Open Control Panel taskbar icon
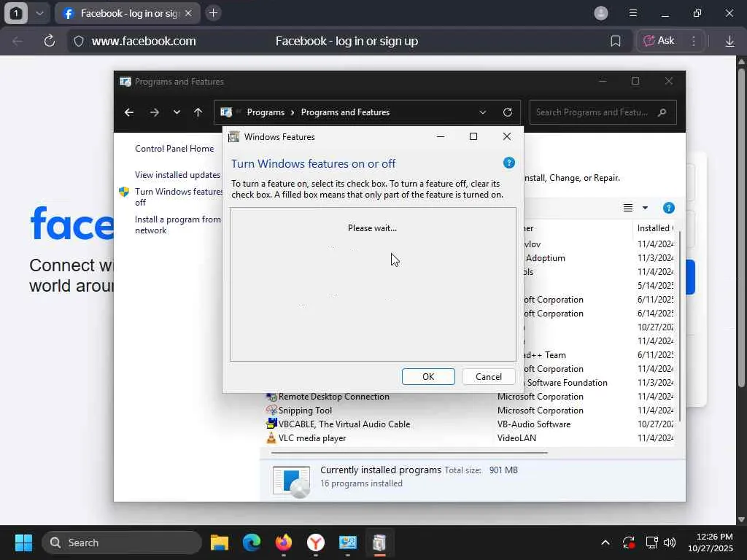 point(348,542)
